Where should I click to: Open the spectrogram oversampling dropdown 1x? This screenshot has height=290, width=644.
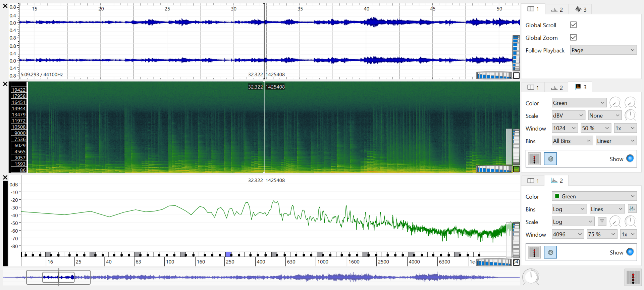pos(625,128)
